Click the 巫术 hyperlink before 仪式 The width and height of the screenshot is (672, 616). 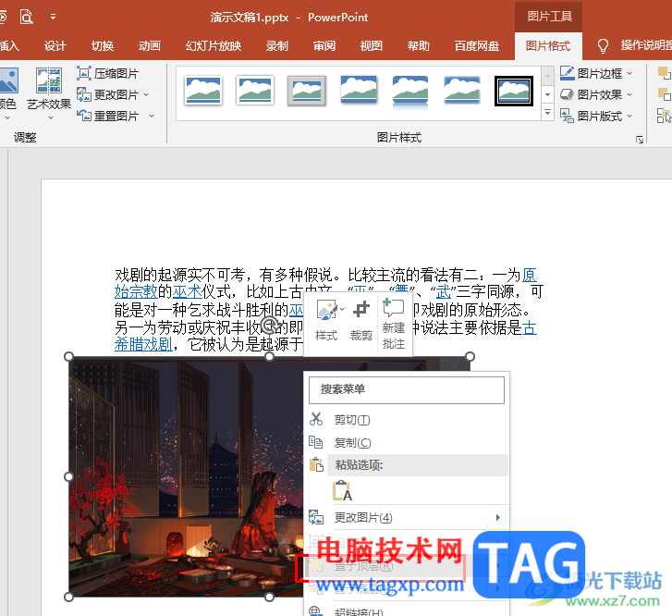point(187,292)
